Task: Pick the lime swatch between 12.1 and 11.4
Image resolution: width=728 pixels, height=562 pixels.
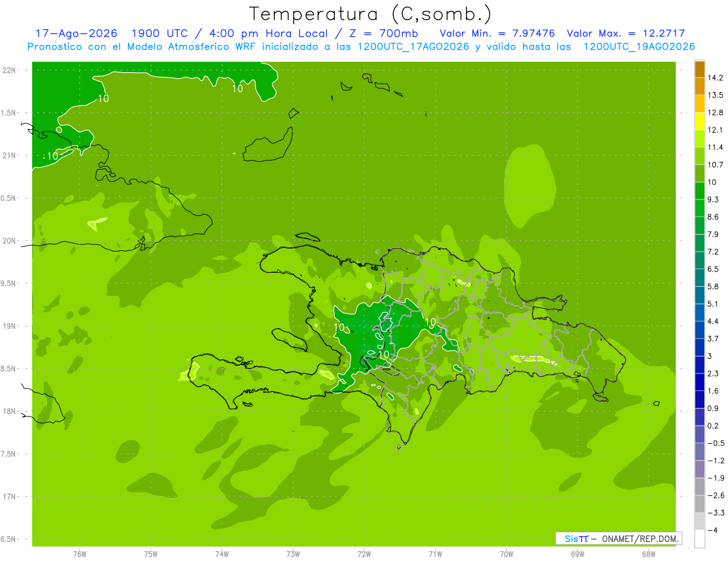Action: (699, 139)
